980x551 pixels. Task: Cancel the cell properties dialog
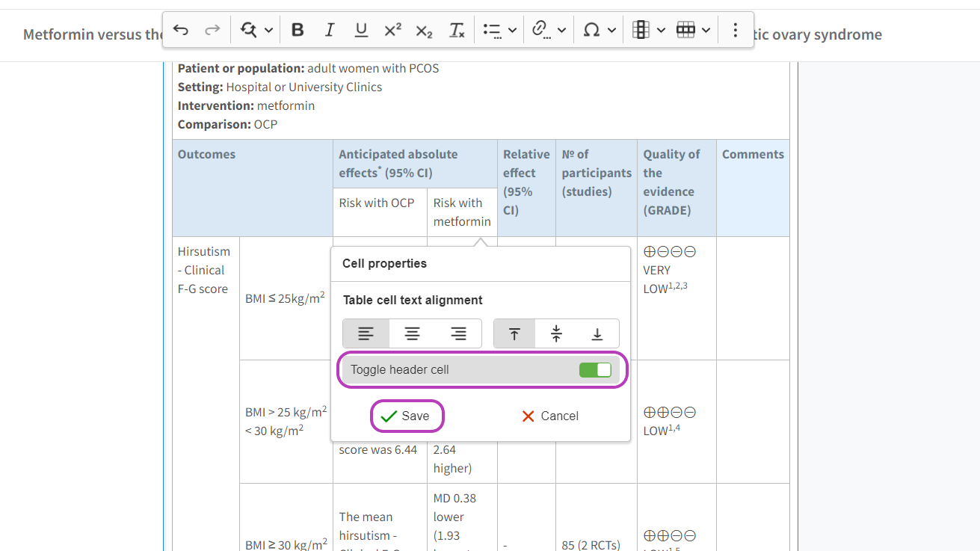pos(550,416)
